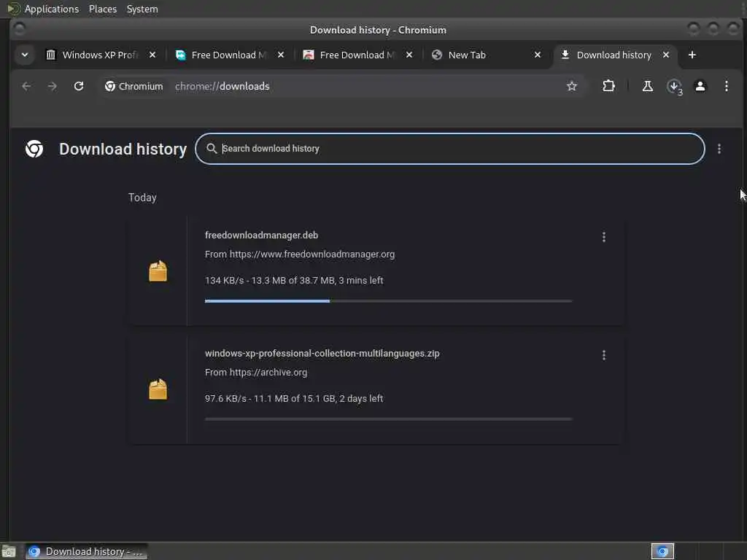This screenshot has width=747, height=560.
Task: Open the Chromium three-dot main menu
Action: coord(727,86)
